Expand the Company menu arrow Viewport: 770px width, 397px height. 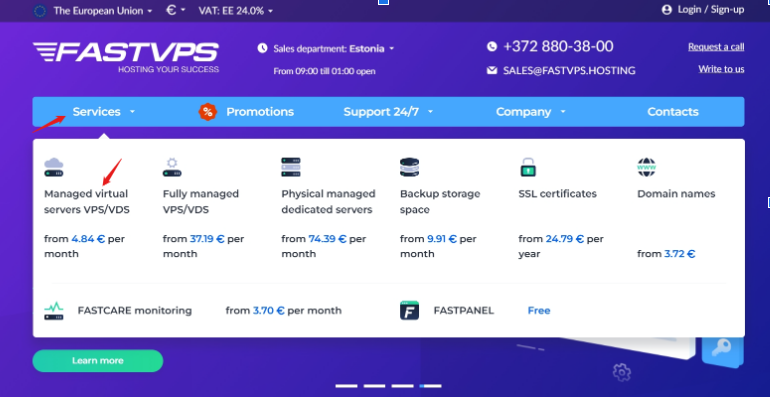[563, 112]
